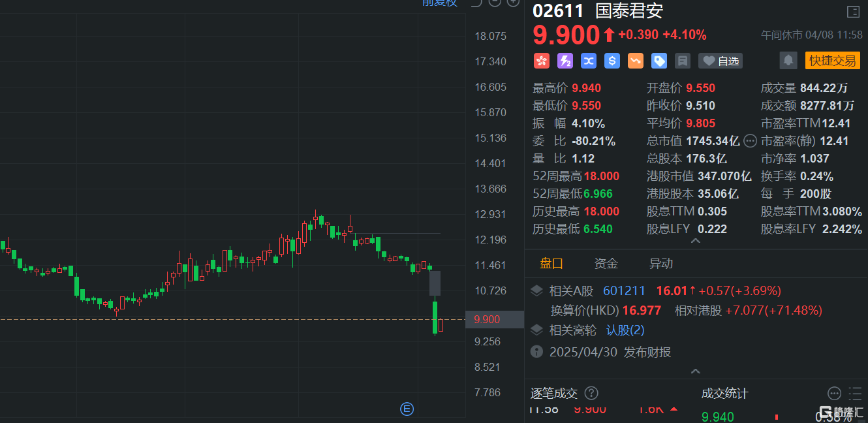Click the 开盘价 9.550 value

click(x=700, y=88)
